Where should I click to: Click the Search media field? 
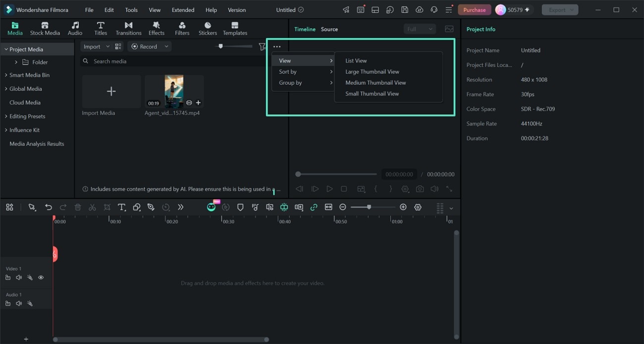[x=173, y=61]
